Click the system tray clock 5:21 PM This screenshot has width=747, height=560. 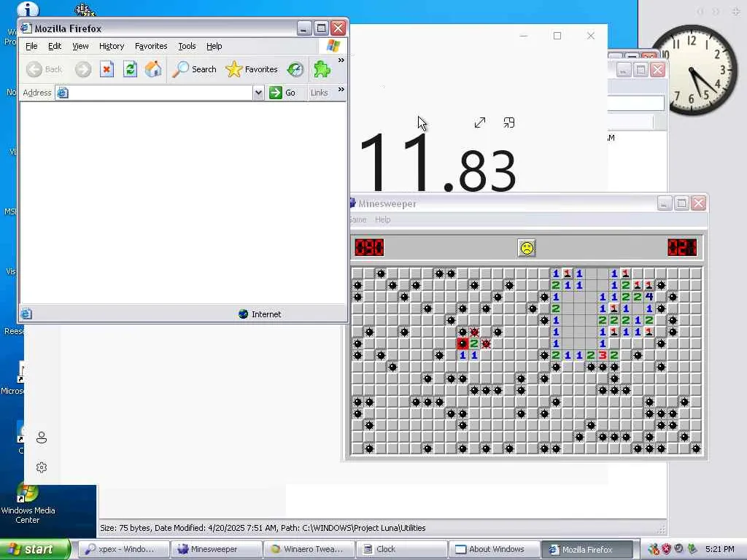pos(720,549)
